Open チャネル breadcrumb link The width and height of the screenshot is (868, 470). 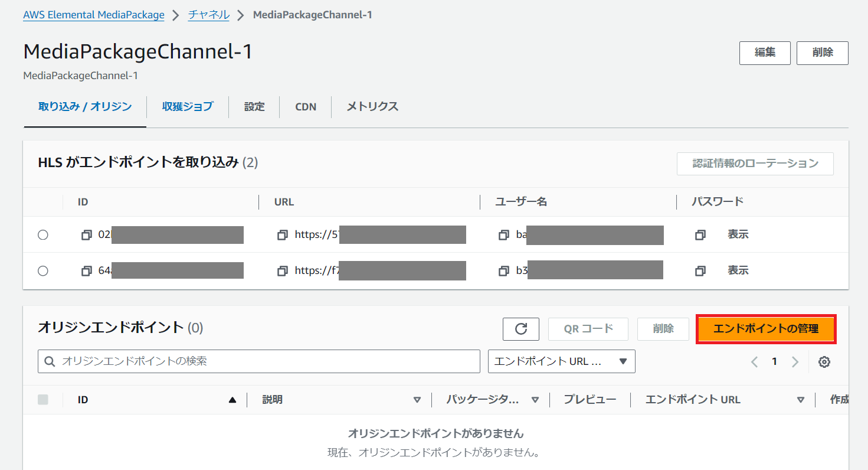[209, 15]
